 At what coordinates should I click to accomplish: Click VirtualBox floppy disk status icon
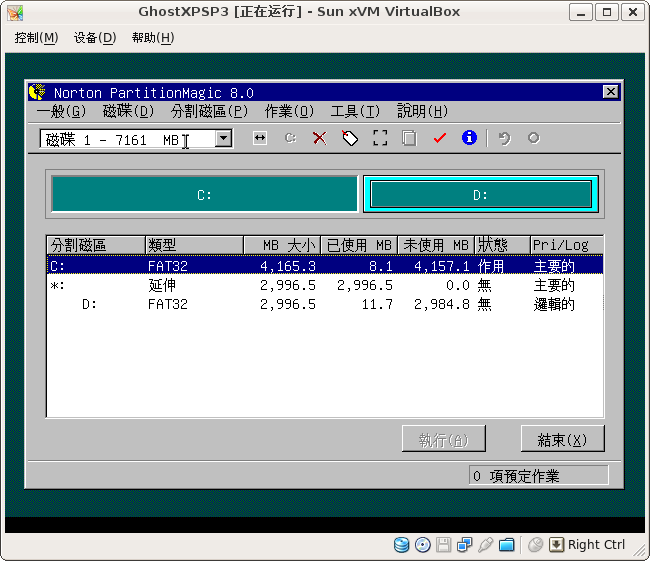[x=444, y=545]
